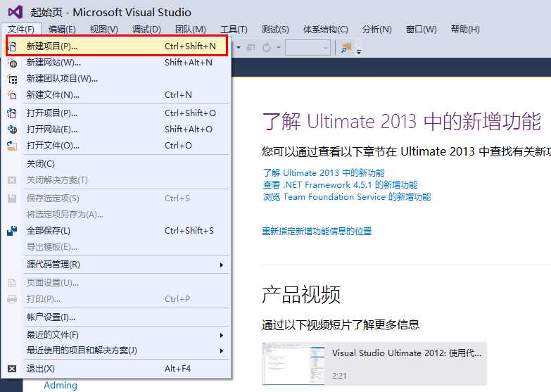The width and height of the screenshot is (551, 392).
Task: Open link 查看 .NET Framework 4.5.1 的新增功能
Action: [340, 185]
